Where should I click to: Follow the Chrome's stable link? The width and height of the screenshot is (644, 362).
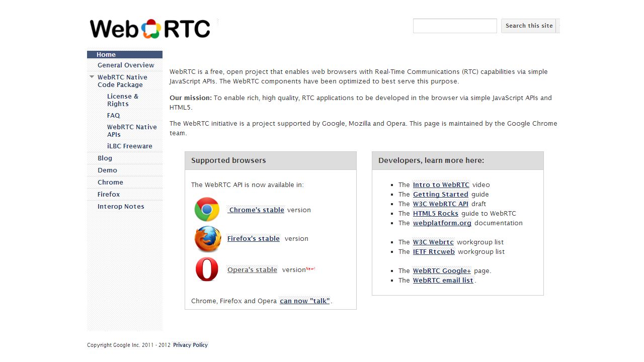click(x=256, y=210)
